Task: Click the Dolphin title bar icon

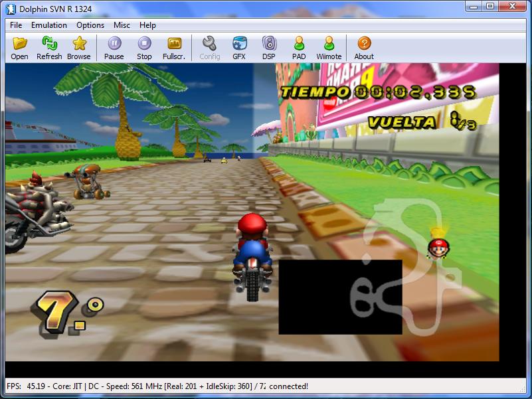Action: click(11, 7)
